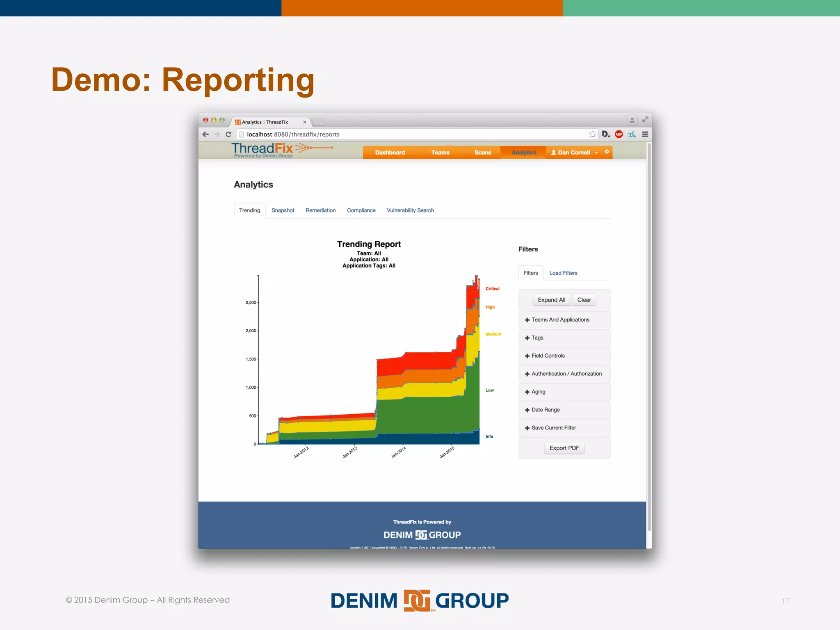Open the settings gear in navbar

[x=607, y=152]
